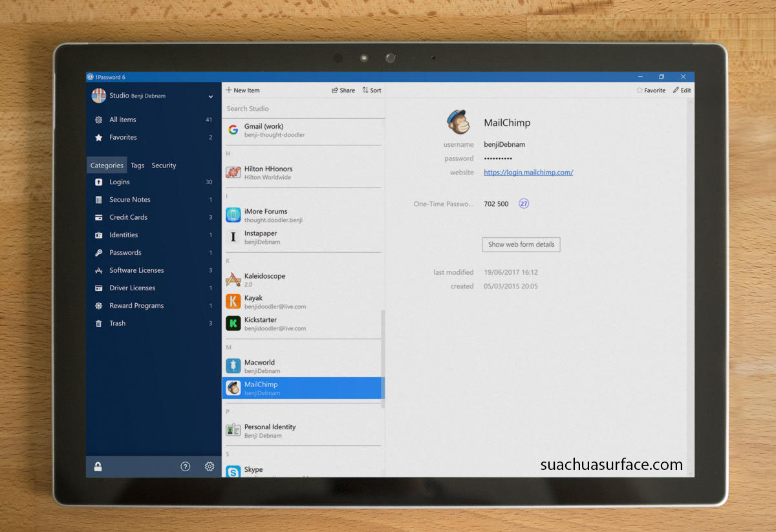Click the username value benjiDebnam
Screen dimensions: 776x532
[x=504, y=145]
